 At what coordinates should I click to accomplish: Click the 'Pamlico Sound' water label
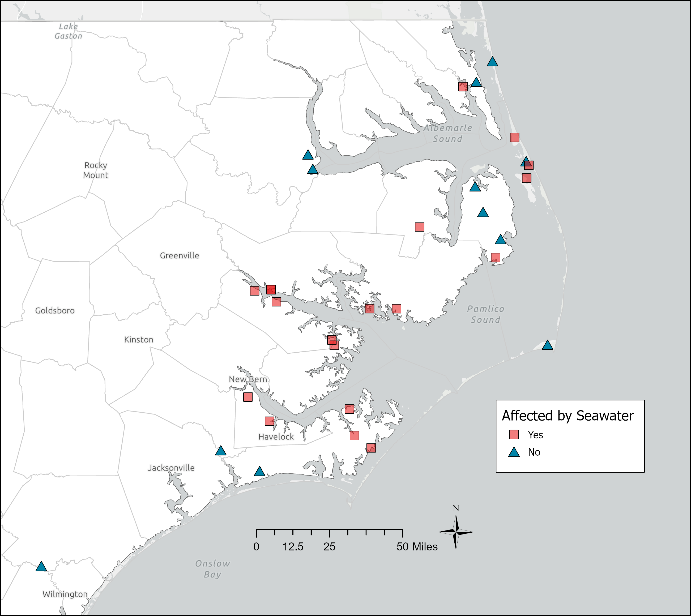486,314
